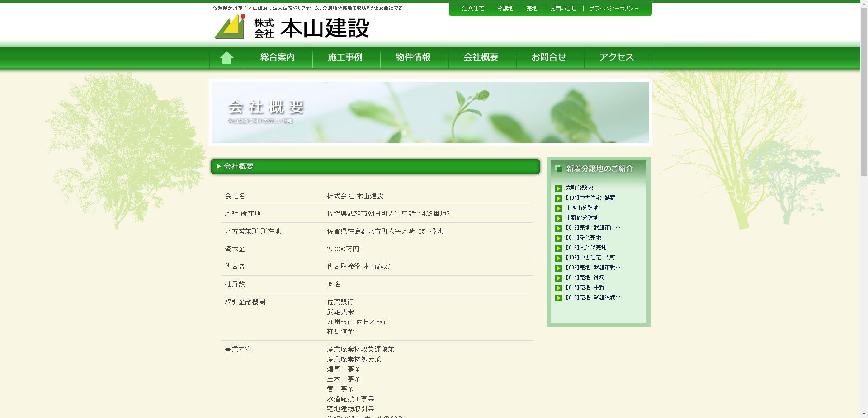
Task: Open the プライバシーポリシー page
Action: tap(613, 8)
